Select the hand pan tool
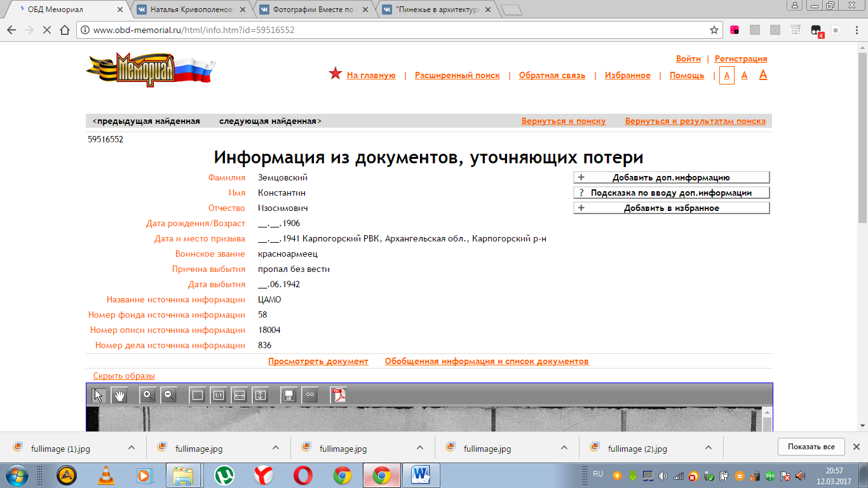The width and height of the screenshot is (868, 488). 120,395
